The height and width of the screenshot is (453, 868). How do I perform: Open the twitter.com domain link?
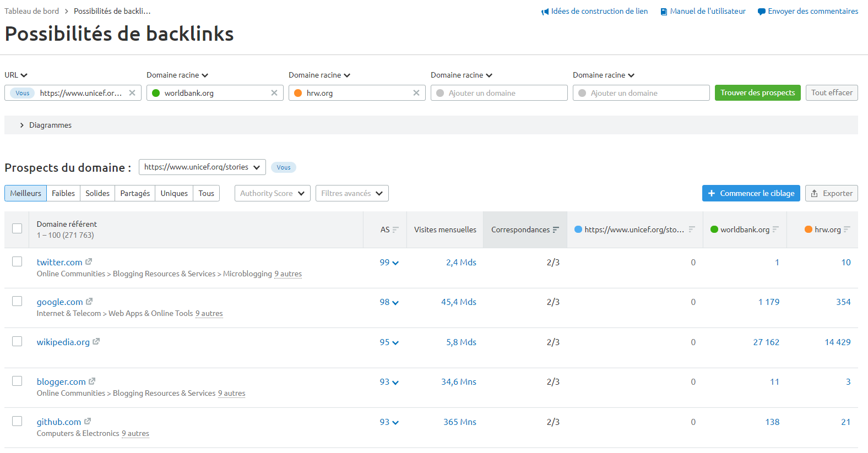click(59, 262)
